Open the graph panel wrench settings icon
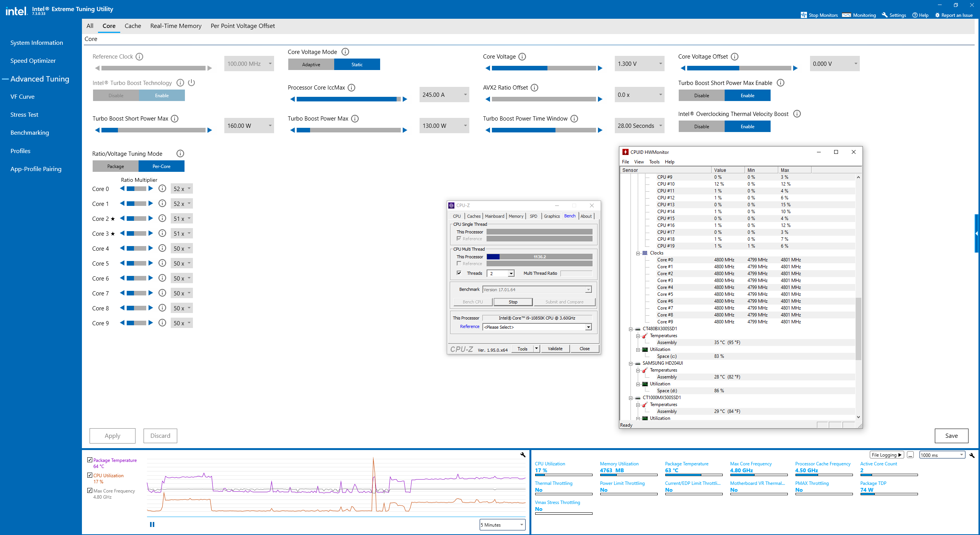 click(x=523, y=455)
